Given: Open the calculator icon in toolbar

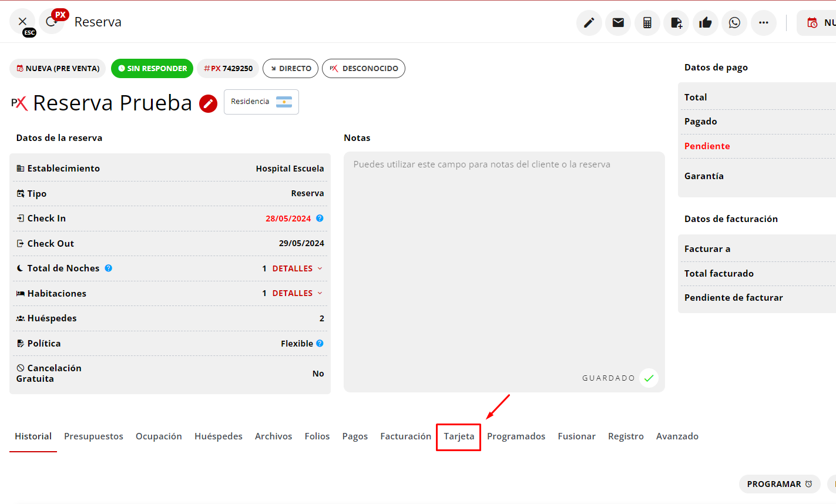Looking at the screenshot, I should coord(647,23).
